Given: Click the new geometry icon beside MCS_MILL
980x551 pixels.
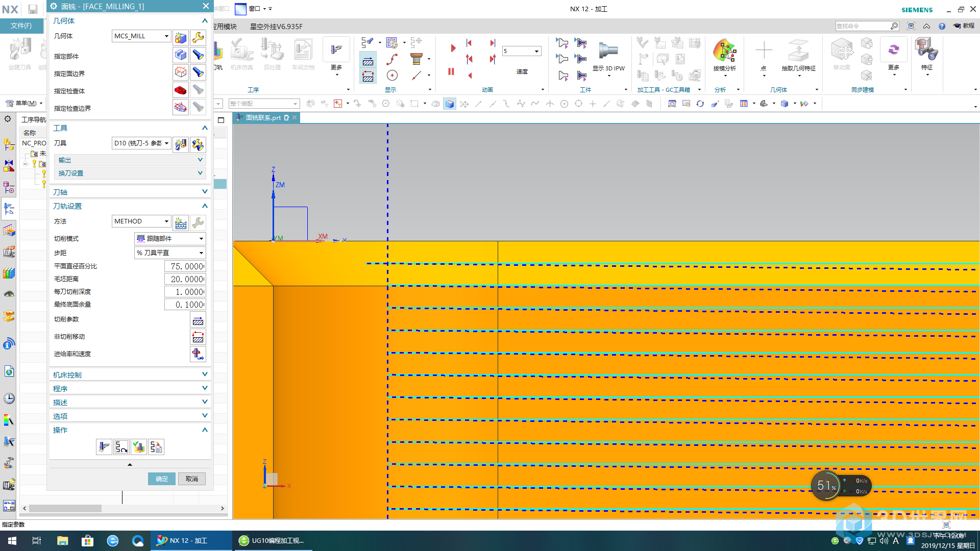Looking at the screenshot, I should [181, 37].
